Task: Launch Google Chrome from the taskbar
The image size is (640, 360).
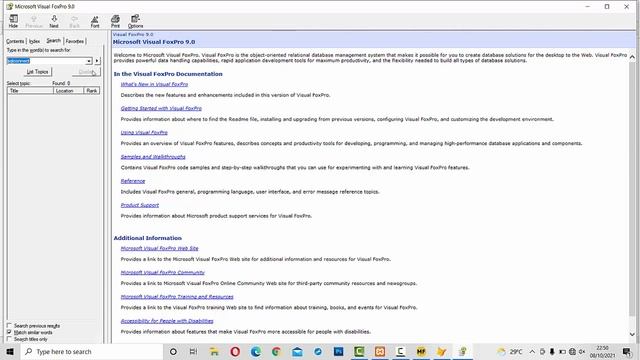Action: pos(276,351)
